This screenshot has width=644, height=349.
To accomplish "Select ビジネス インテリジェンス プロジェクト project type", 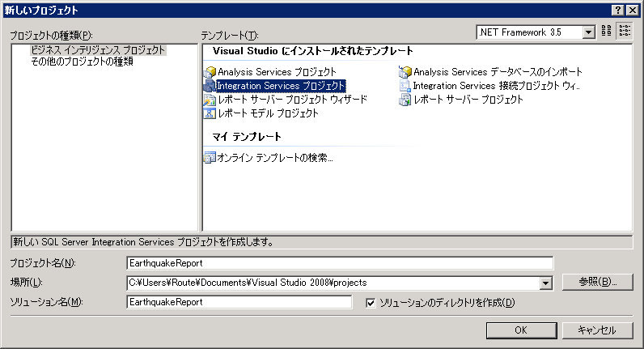I will (x=98, y=50).
